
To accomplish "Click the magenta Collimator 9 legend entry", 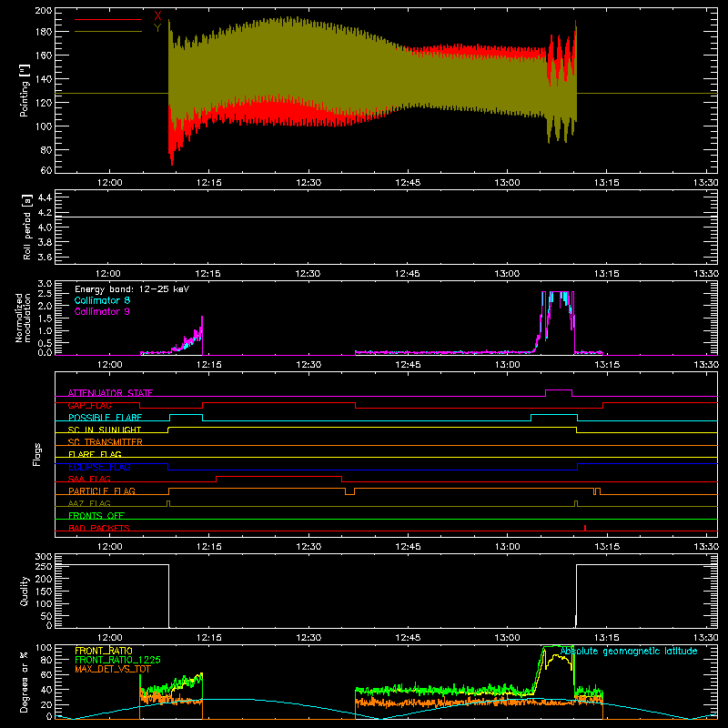I will click(x=102, y=311).
